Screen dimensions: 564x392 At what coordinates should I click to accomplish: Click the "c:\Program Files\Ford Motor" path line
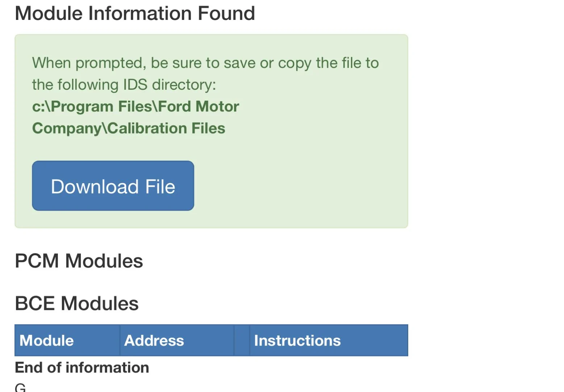pos(135,106)
